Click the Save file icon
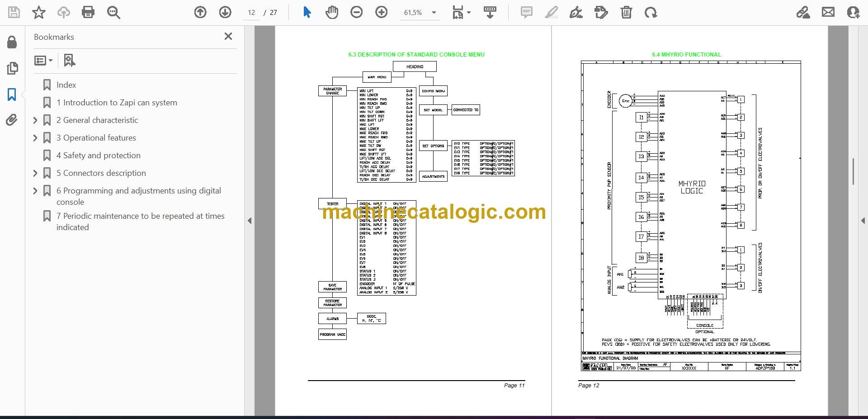The image size is (868, 419). pyautogui.click(x=14, y=12)
